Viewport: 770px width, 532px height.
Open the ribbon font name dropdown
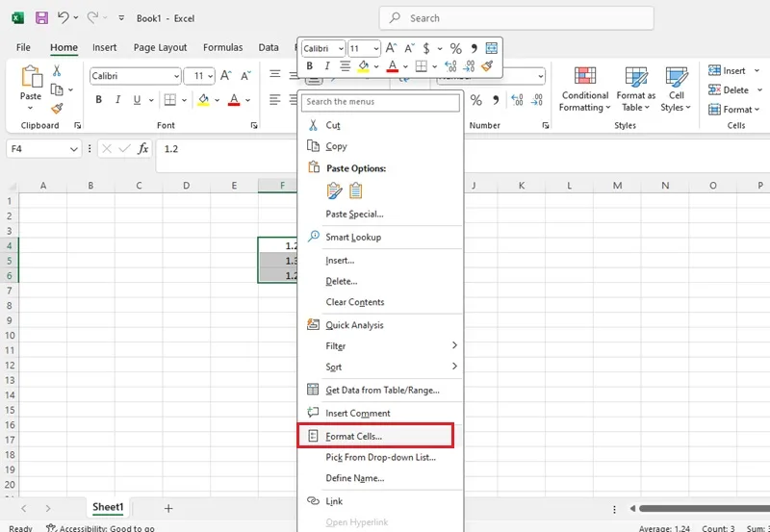[x=176, y=76]
